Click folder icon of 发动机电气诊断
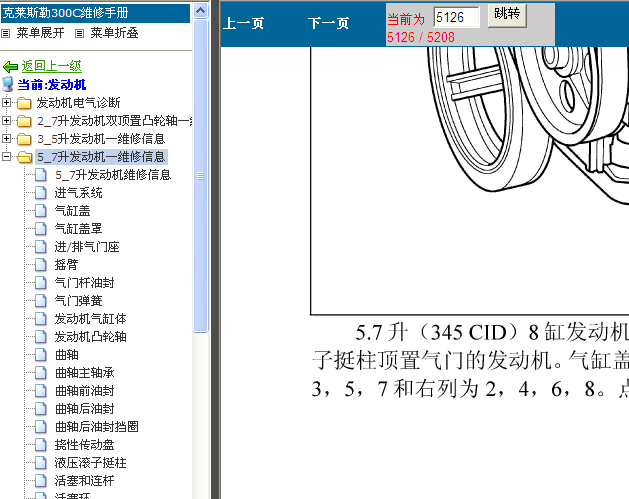The height and width of the screenshot is (499, 629). [24, 103]
